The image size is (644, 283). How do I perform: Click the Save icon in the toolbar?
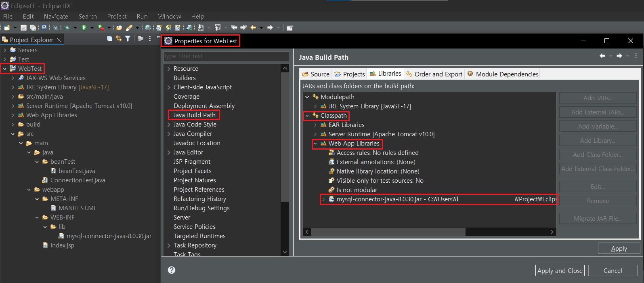pyautogui.click(x=23, y=27)
